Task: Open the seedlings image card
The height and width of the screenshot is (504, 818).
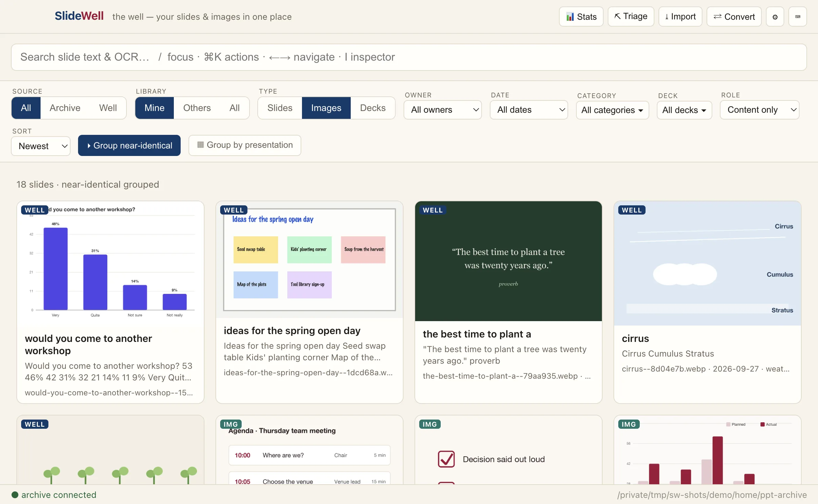Action: coord(110,450)
